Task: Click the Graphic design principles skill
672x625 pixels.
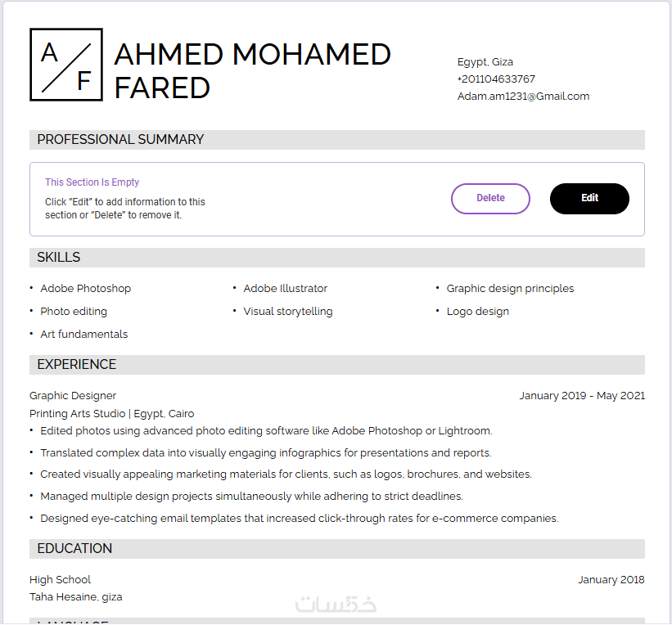Action: [x=510, y=289]
